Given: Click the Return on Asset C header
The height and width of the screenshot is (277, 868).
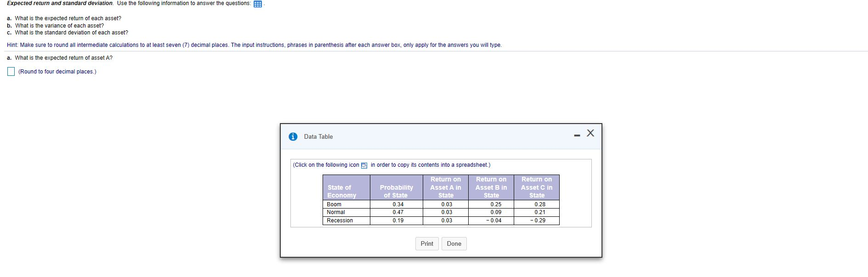Looking at the screenshot, I should click(x=536, y=187).
